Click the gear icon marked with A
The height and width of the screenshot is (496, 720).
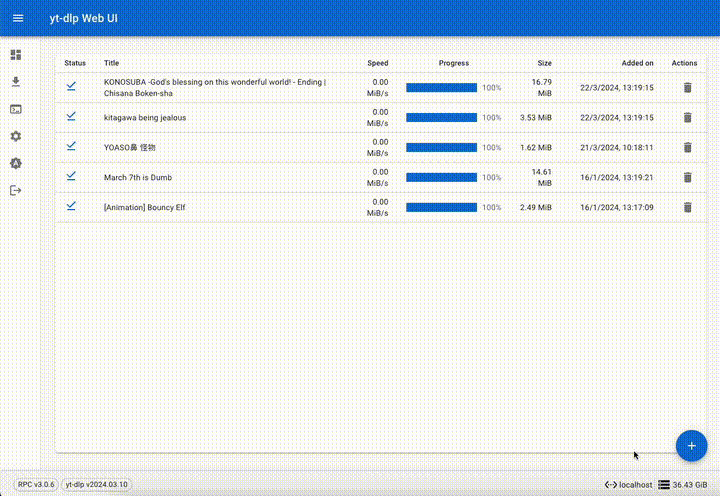tap(15, 163)
